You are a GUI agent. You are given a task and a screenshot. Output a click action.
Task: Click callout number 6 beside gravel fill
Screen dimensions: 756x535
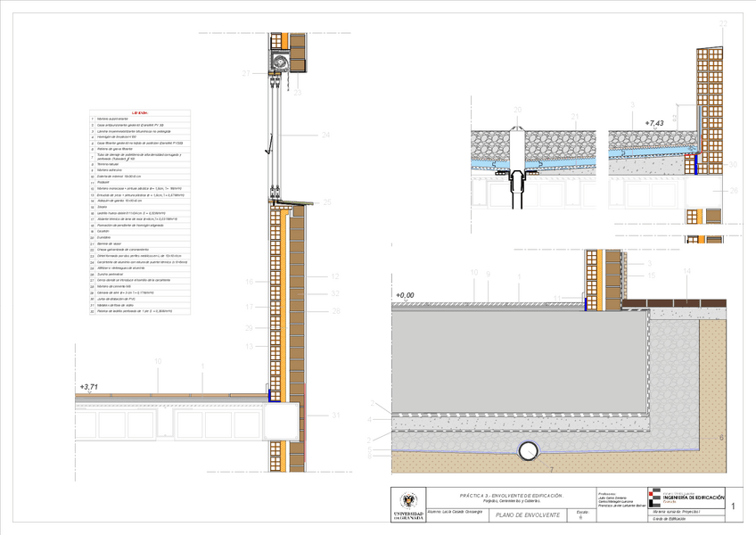(721, 438)
